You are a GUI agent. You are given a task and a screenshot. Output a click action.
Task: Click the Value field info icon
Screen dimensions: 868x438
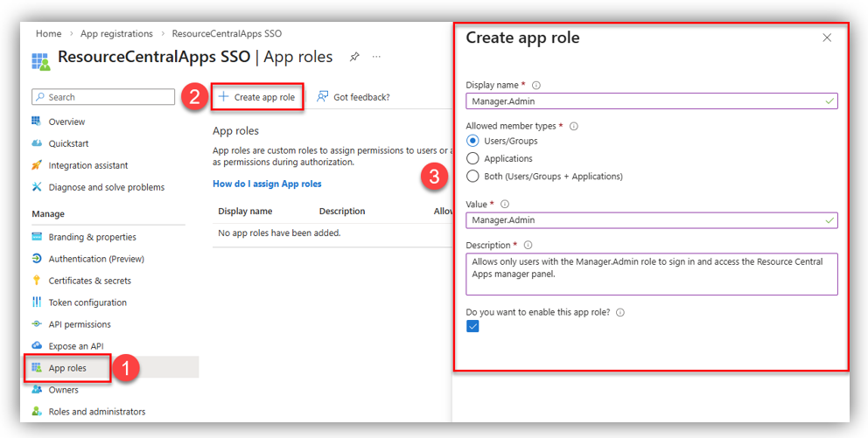[505, 204]
